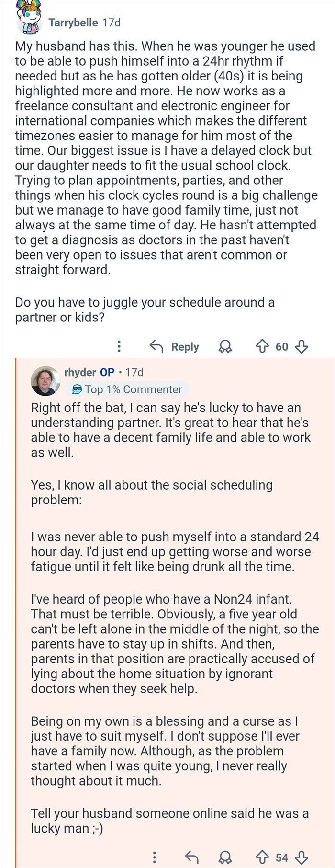Give an award to Tarrybelle's comment
335x868 pixels.
tap(225, 346)
